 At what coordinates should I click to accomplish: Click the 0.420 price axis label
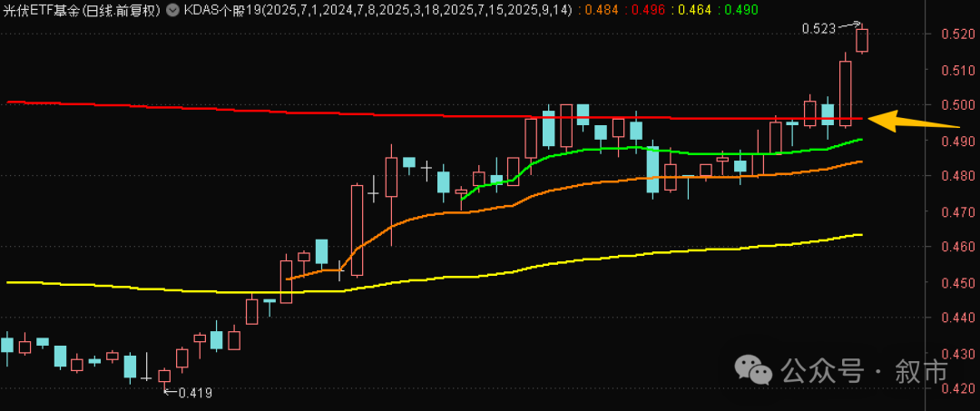tap(959, 390)
